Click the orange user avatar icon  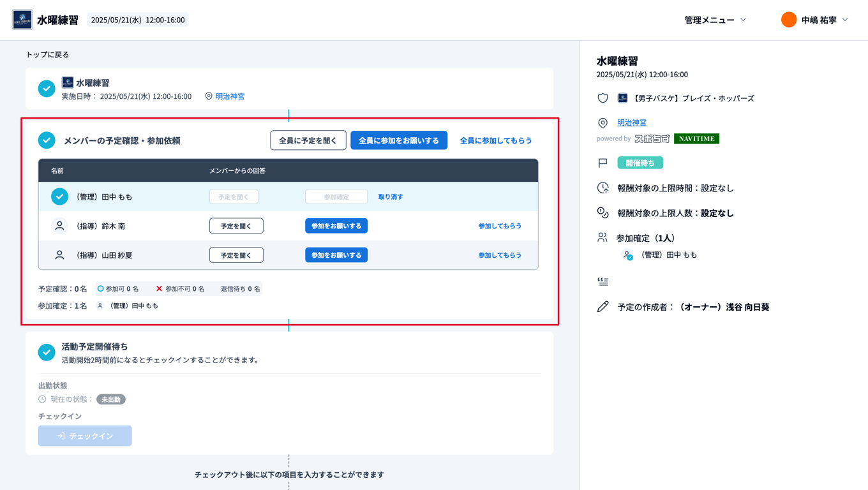coord(789,20)
